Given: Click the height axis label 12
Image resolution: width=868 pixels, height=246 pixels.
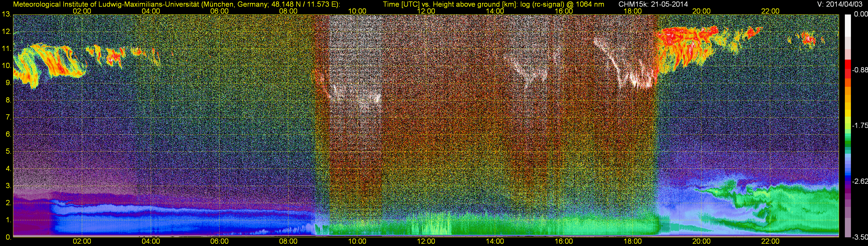Looking at the screenshot, I should click(x=6, y=32).
